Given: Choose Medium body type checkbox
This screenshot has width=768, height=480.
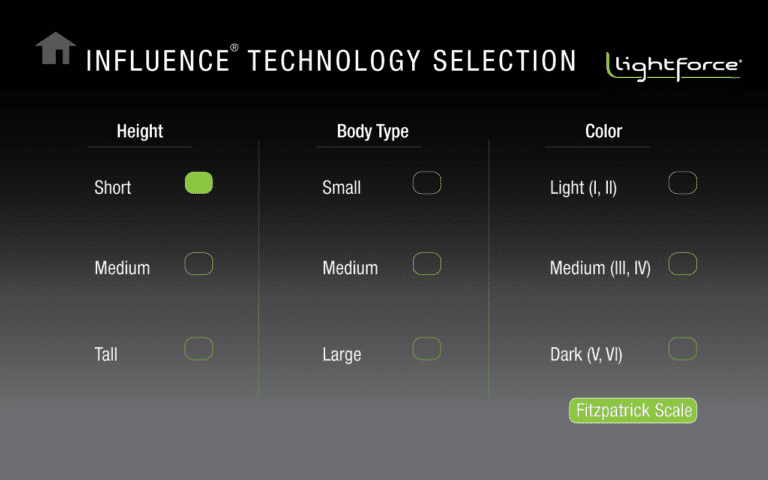Looking at the screenshot, I should [x=427, y=264].
